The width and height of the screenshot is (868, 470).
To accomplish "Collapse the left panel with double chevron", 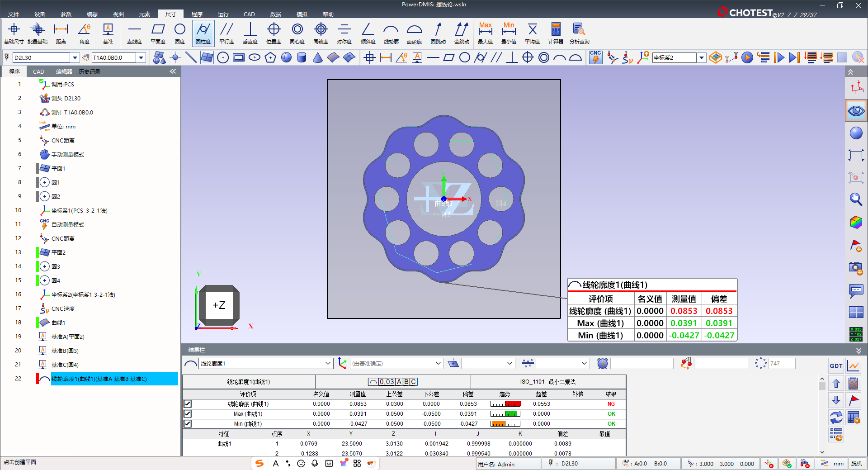I will click(x=173, y=71).
